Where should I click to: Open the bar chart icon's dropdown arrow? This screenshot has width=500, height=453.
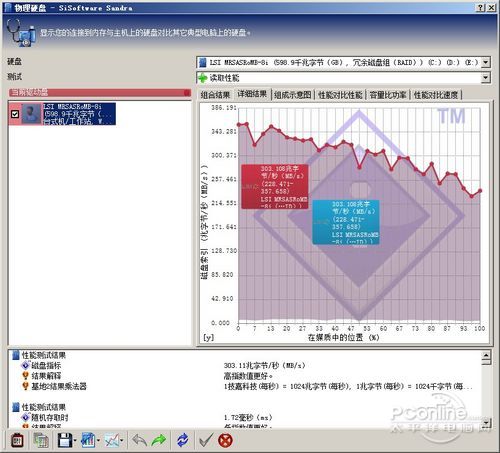click(x=98, y=441)
